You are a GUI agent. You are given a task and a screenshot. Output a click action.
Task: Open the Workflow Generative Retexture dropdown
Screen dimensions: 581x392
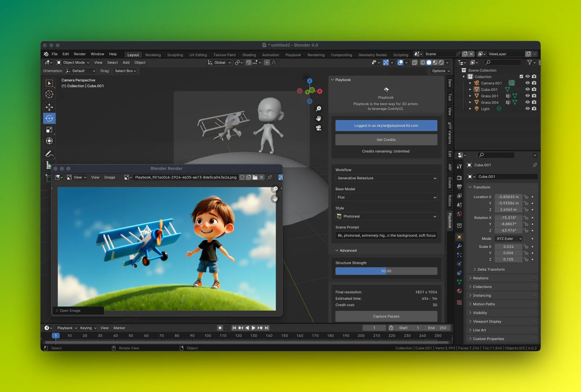[386, 178]
